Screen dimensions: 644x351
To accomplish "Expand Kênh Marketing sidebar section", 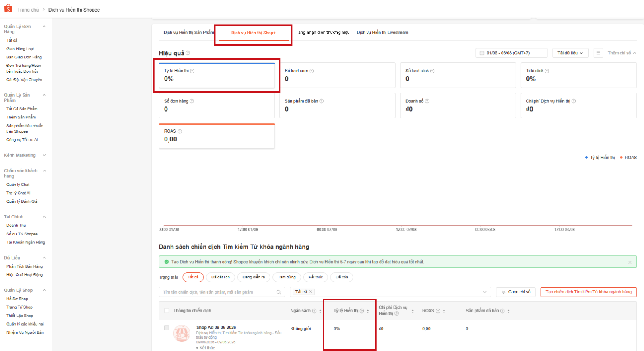I will [44, 155].
